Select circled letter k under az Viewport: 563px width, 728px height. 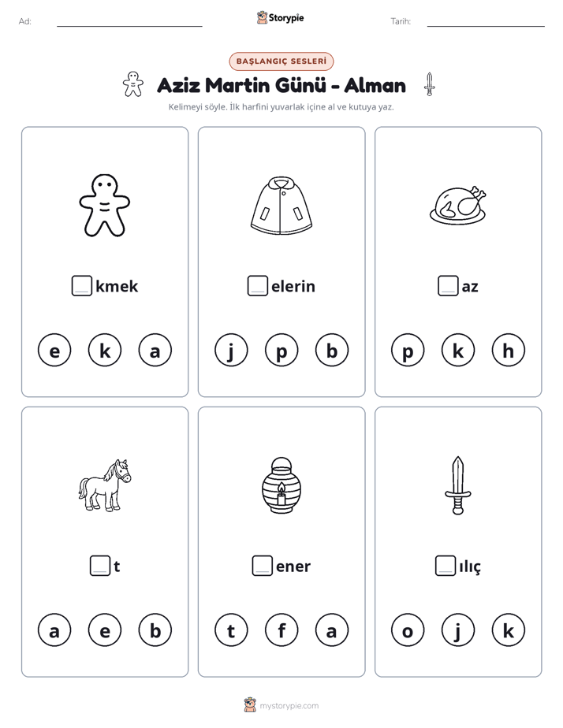(458, 350)
